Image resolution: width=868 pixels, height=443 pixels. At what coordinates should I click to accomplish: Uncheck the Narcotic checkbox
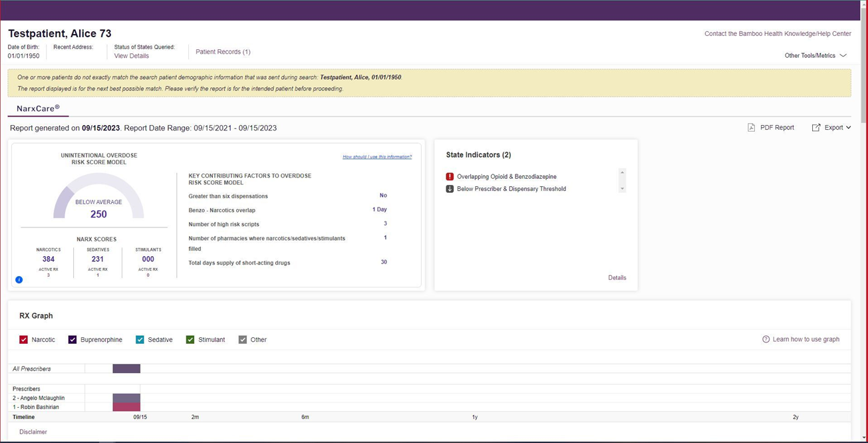pos(23,340)
